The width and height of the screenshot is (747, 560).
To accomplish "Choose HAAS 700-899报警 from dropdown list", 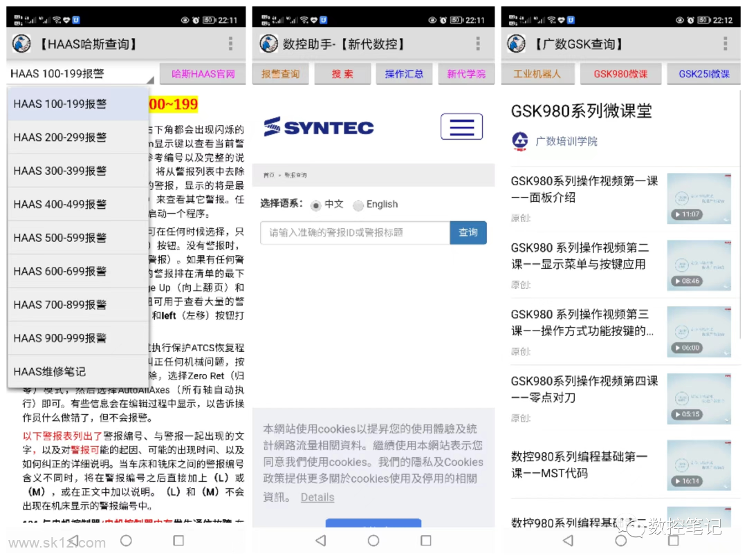I will point(79,304).
